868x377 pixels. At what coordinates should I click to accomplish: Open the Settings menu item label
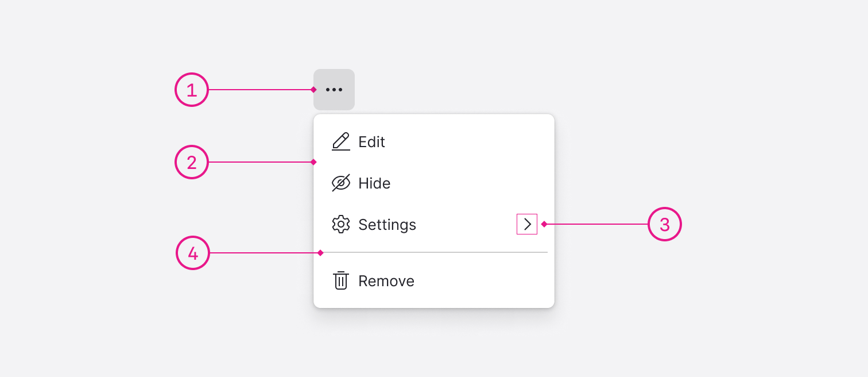(x=387, y=225)
